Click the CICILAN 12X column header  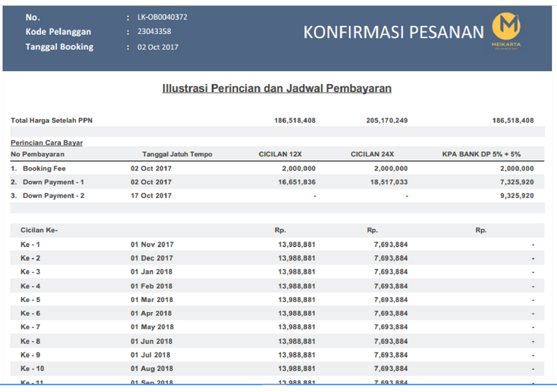(x=280, y=155)
